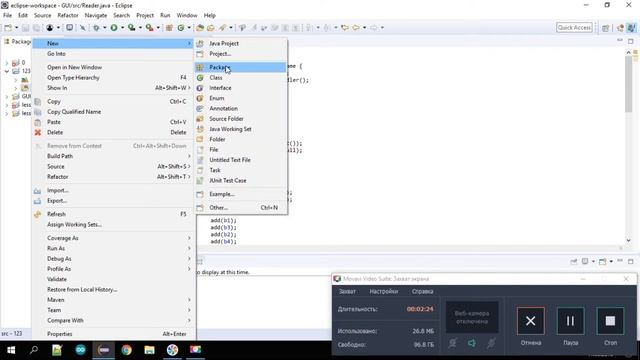Expand the Maven submenu
The height and width of the screenshot is (360, 640).
[113, 300]
